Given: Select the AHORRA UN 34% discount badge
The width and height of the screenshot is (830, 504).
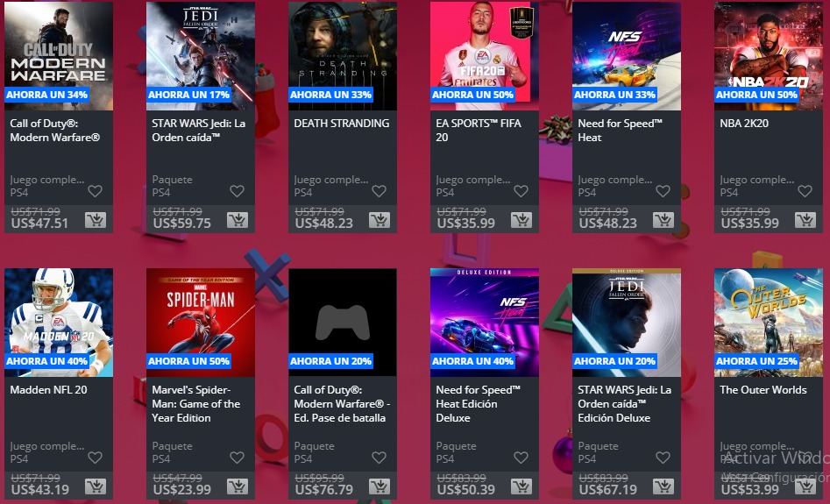Looking at the screenshot, I should 47,95.
